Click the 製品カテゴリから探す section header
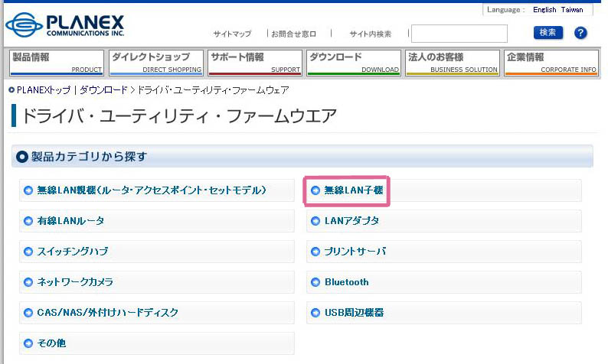 (x=302, y=157)
